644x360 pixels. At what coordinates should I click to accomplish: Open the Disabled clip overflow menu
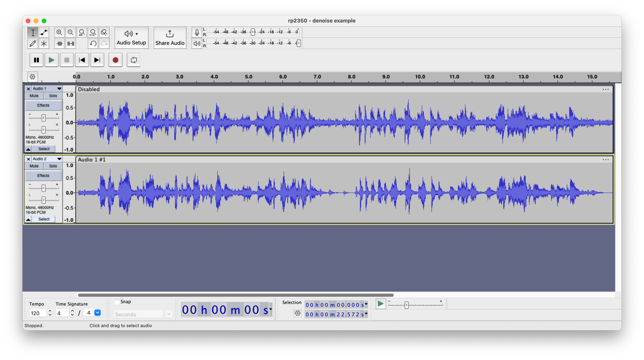(x=606, y=89)
